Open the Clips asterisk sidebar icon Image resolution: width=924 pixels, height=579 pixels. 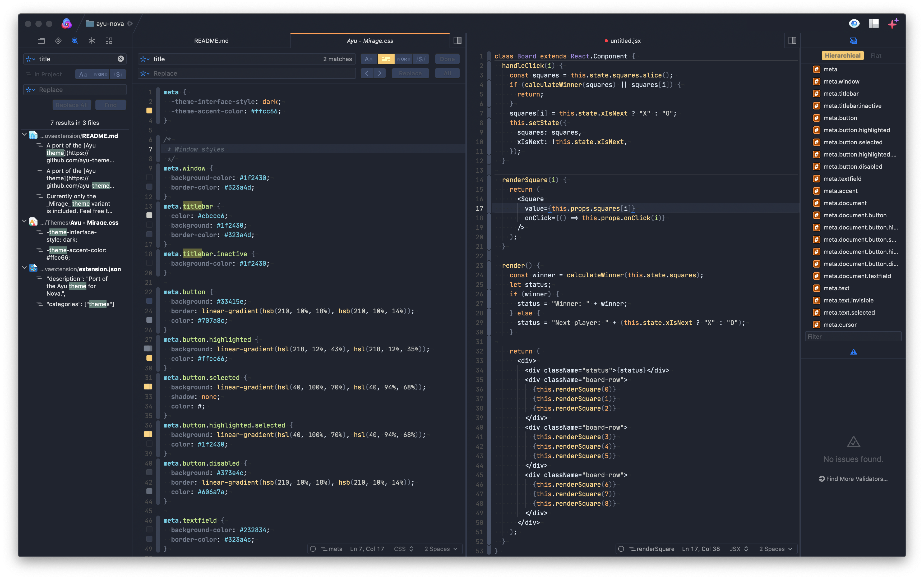pos(92,41)
